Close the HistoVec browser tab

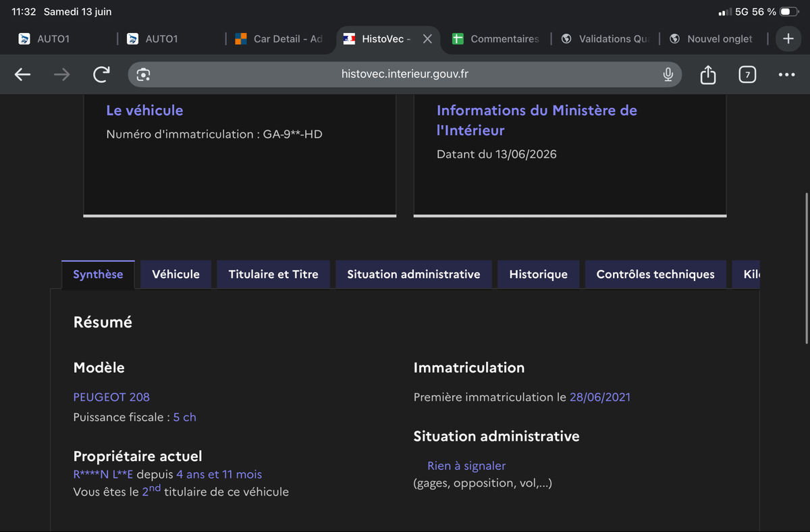(427, 39)
